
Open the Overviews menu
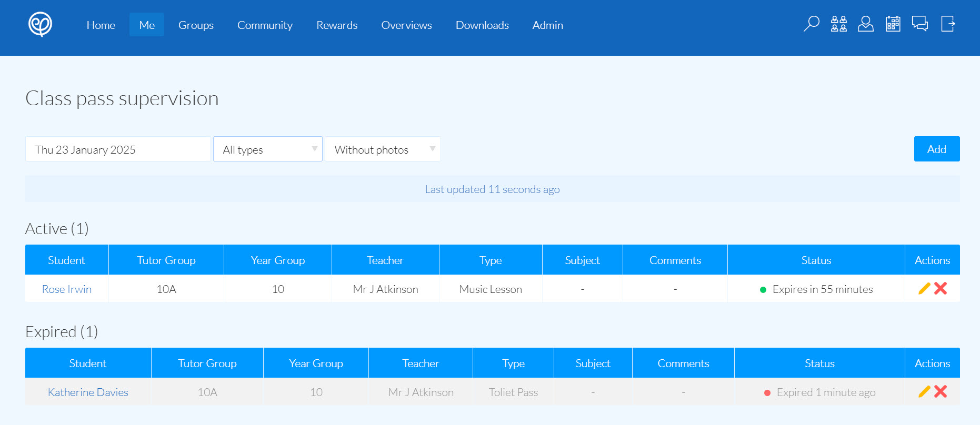[x=406, y=25]
